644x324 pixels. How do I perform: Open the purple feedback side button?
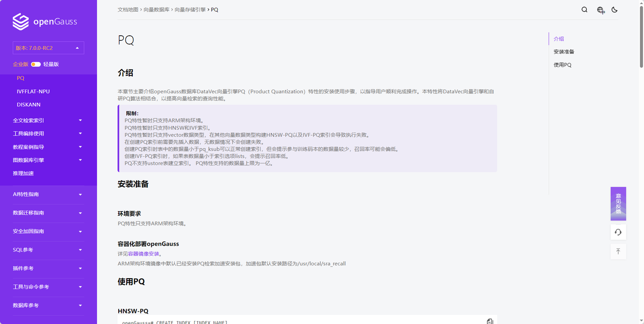tap(618, 203)
